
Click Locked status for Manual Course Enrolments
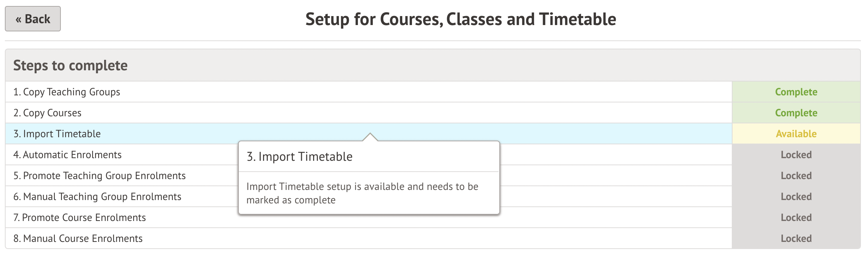[x=796, y=239]
